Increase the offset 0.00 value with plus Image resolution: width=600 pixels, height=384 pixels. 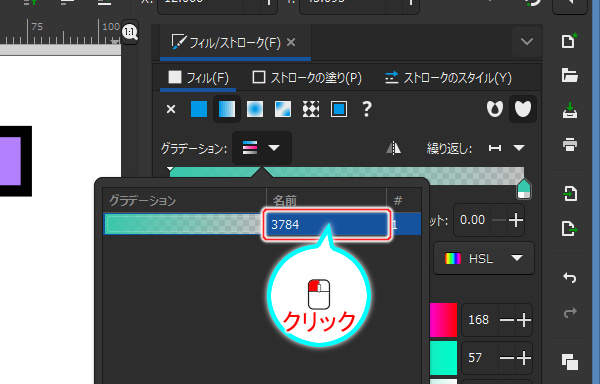(516, 220)
